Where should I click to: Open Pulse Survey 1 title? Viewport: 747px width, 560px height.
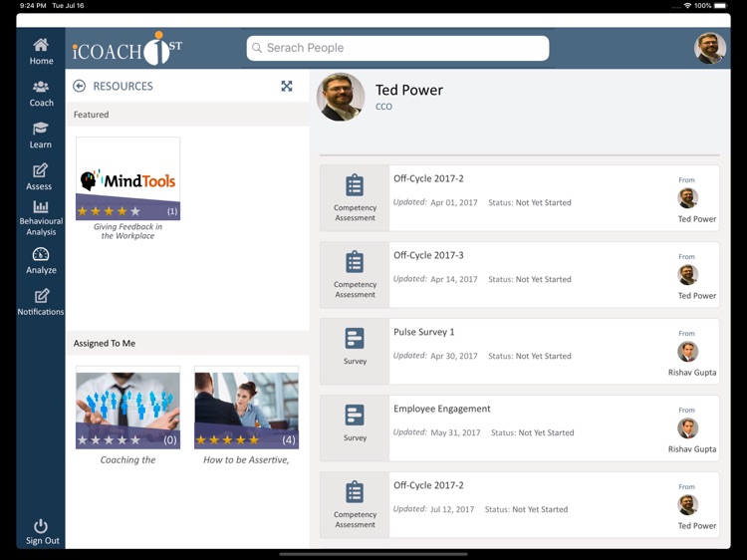pyautogui.click(x=424, y=332)
